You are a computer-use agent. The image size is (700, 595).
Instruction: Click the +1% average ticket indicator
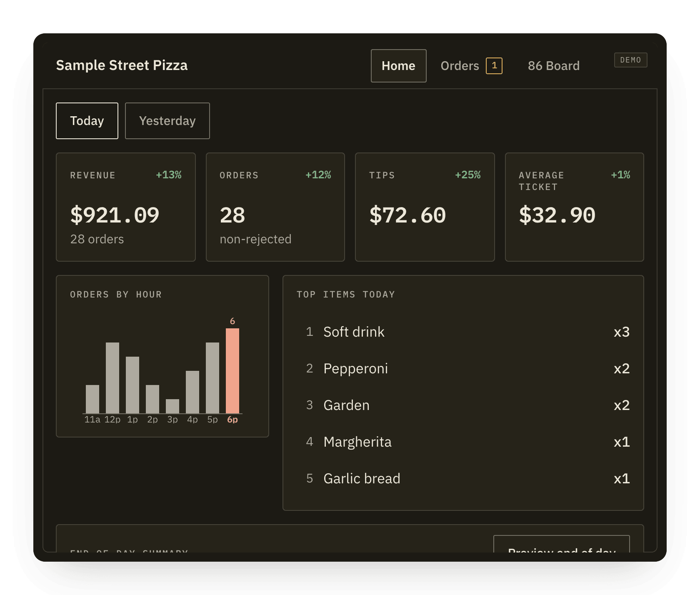(x=620, y=175)
